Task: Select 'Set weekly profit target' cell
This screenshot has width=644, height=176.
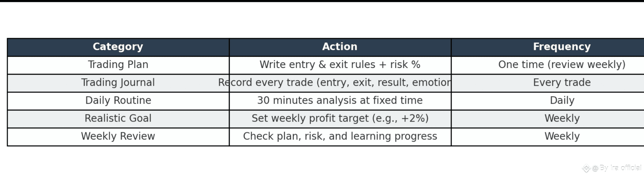Action: (340, 119)
